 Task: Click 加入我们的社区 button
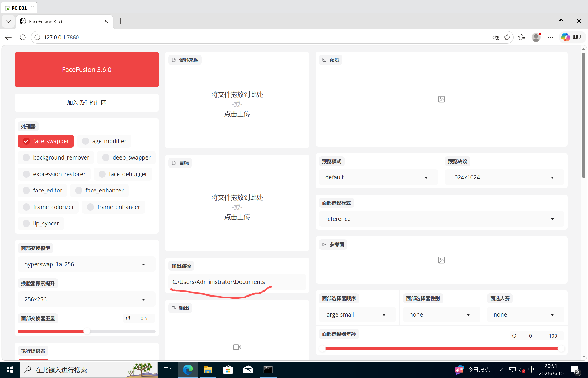click(86, 103)
